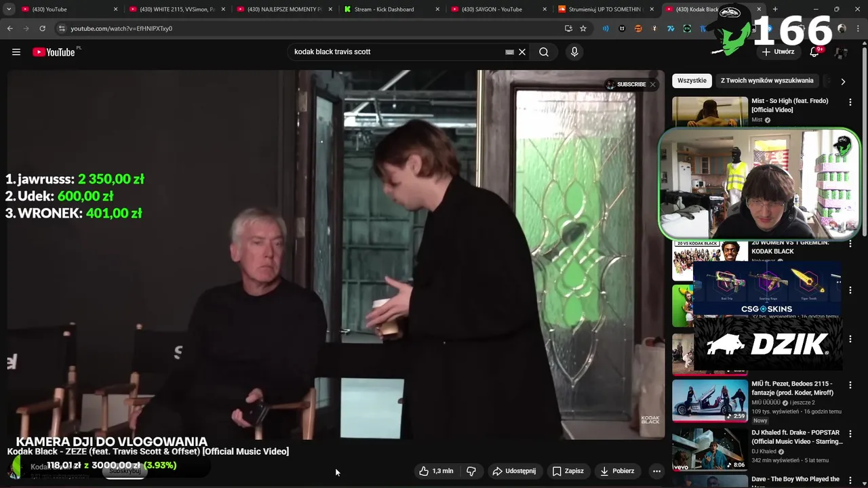Like the video (1,3 mln)
868x488 pixels.
coord(436,471)
